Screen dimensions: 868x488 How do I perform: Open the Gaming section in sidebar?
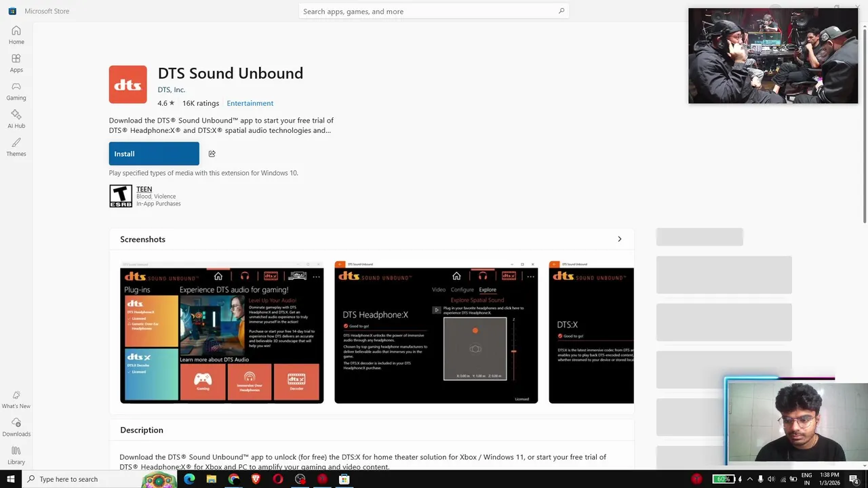click(16, 91)
